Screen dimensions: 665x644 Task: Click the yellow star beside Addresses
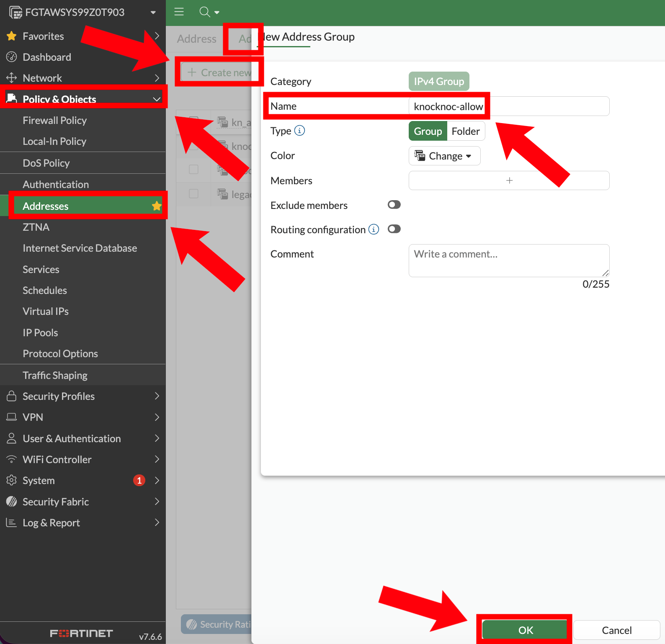tap(157, 206)
